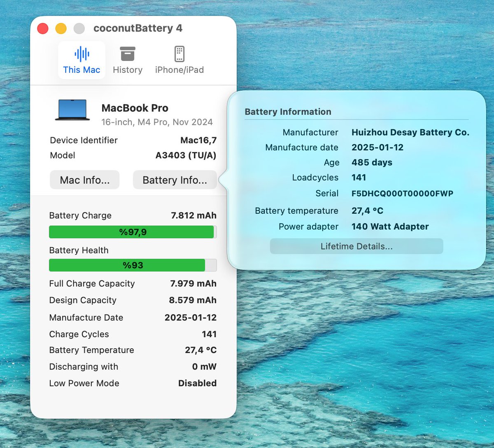494x448 pixels.
Task: Click the 2025-01-12 date in Battery Information
Action: coord(377,147)
